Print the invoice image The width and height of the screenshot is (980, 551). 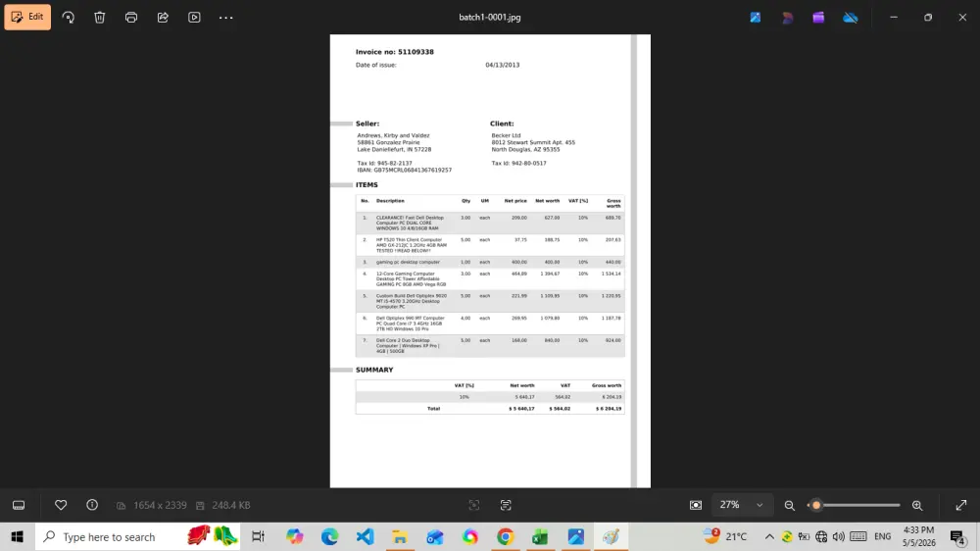(131, 18)
